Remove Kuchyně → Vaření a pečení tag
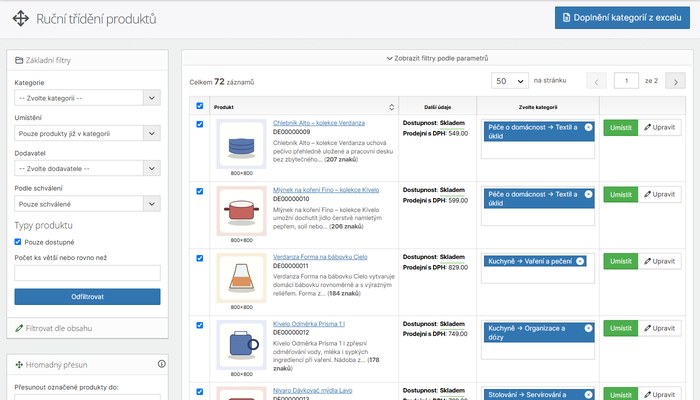This screenshot has height=400, width=700. tap(580, 261)
